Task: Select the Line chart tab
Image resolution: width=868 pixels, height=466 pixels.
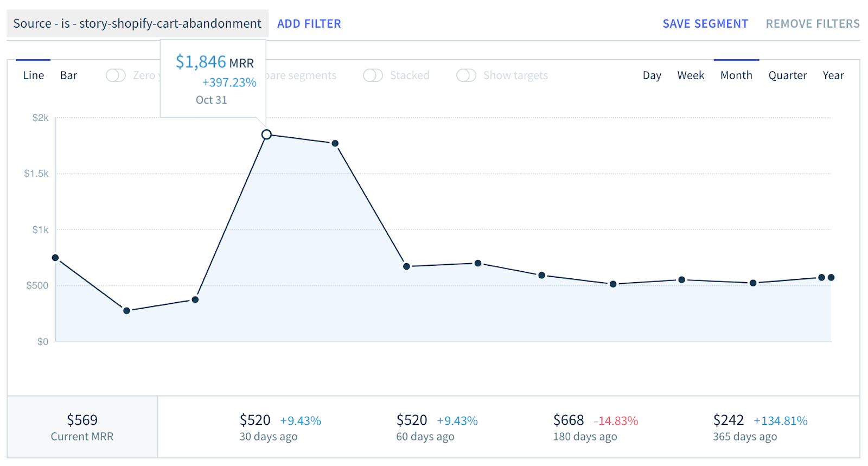Action: 33,75
